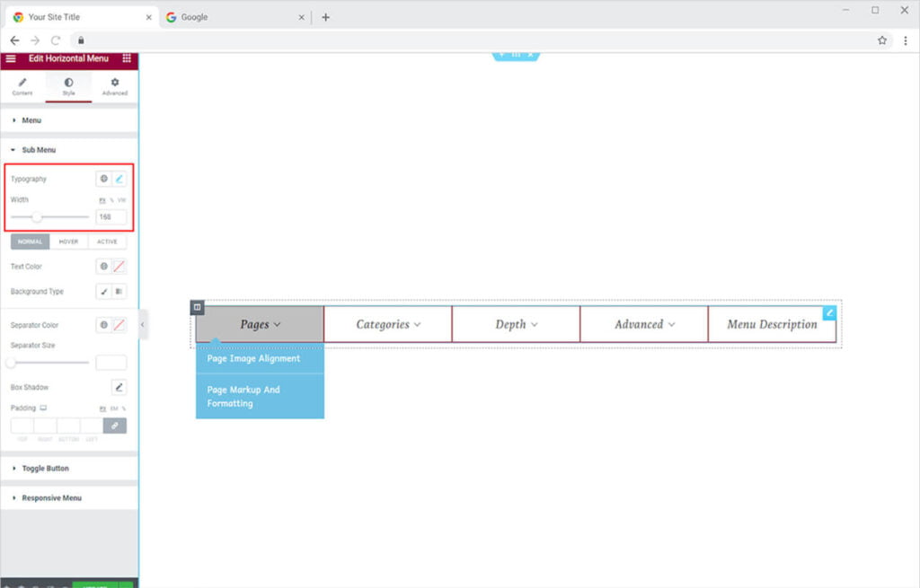
Task: Expand the Toggle Button section
Action: pos(45,469)
